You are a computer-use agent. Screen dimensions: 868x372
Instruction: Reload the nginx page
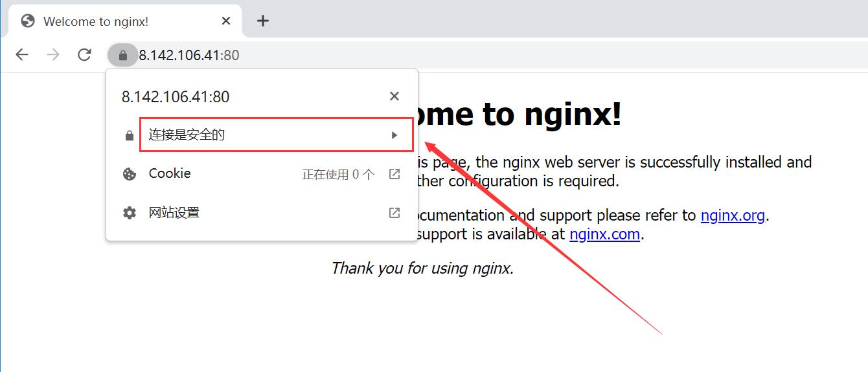[x=84, y=55]
